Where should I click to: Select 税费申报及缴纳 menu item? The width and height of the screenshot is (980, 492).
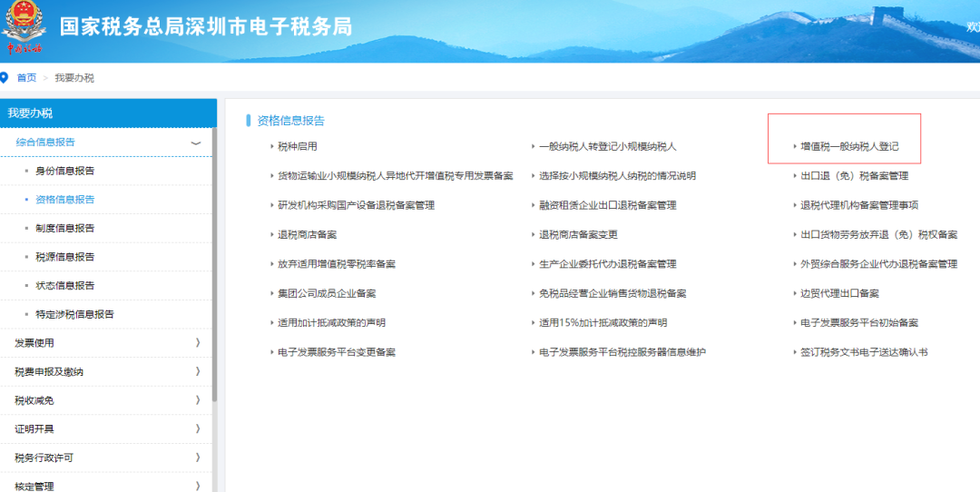coord(49,372)
